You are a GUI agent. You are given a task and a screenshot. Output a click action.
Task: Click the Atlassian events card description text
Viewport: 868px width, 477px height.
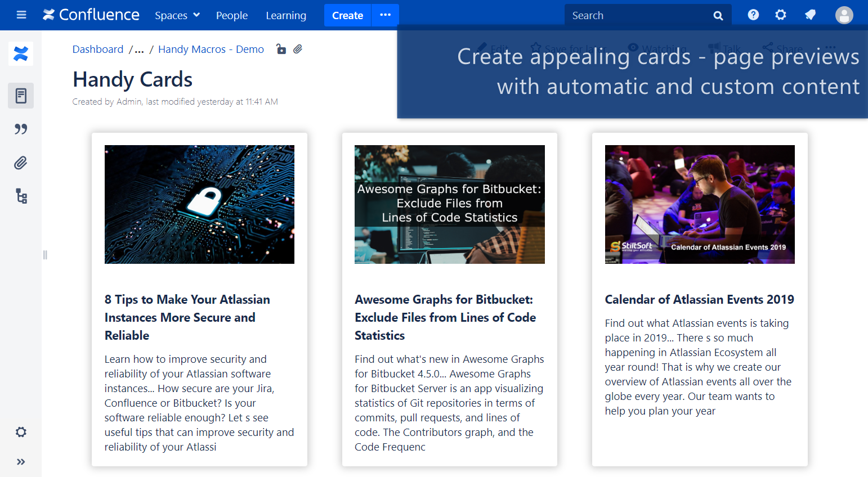698,367
